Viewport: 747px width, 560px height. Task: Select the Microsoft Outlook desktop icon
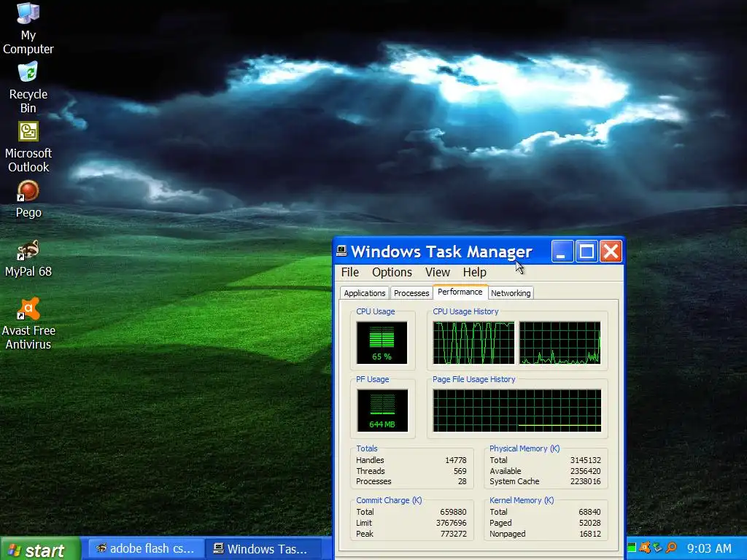(x=28, y=147)
